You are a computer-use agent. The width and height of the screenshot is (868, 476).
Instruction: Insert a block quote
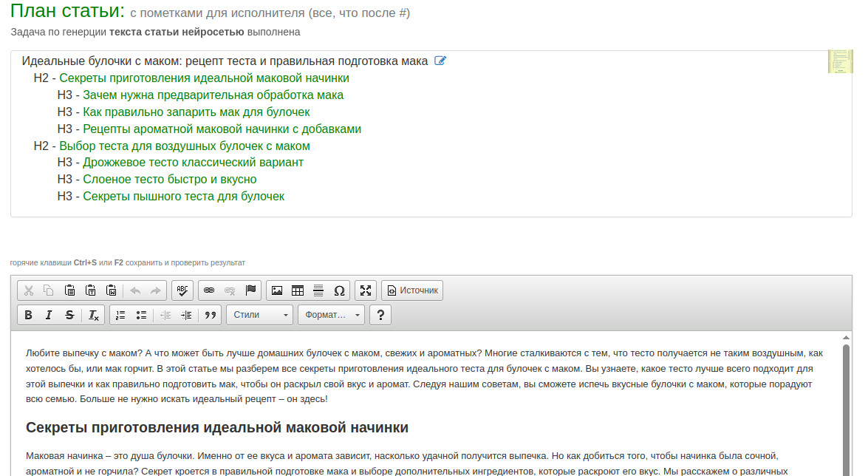point(211,315)
